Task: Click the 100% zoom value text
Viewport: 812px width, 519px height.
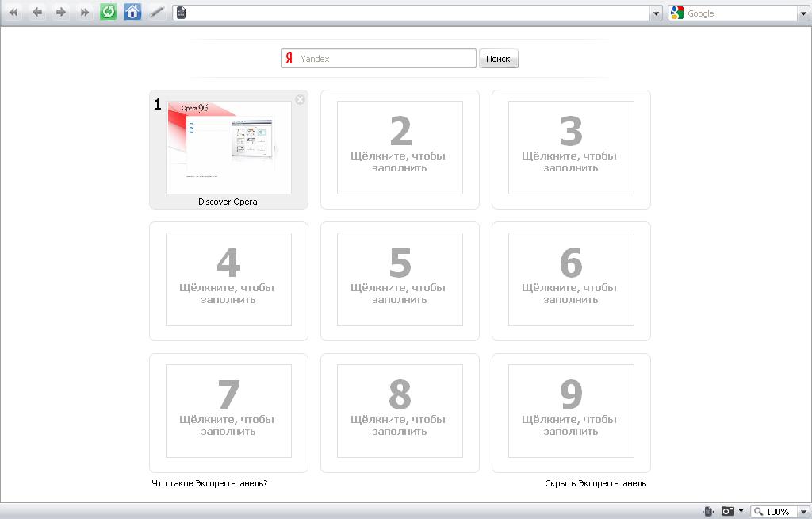Action: click(x=777, y=512)
